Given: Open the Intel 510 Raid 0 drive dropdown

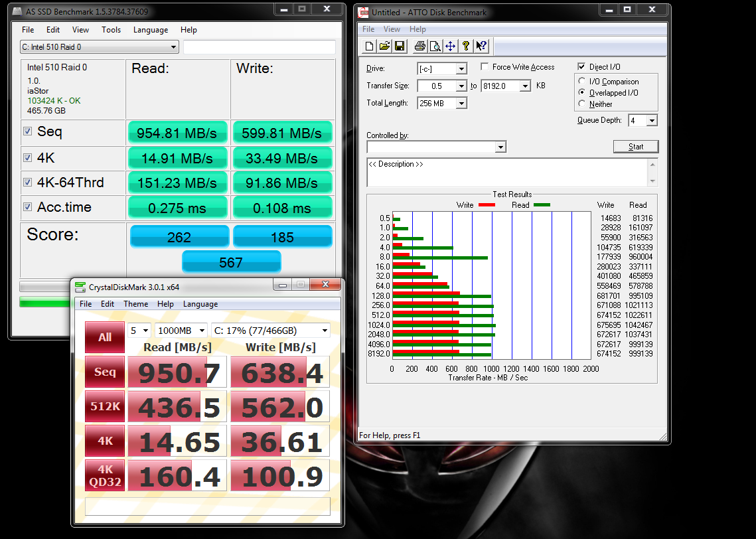Looking at the screenshot, I should [100, 46].
